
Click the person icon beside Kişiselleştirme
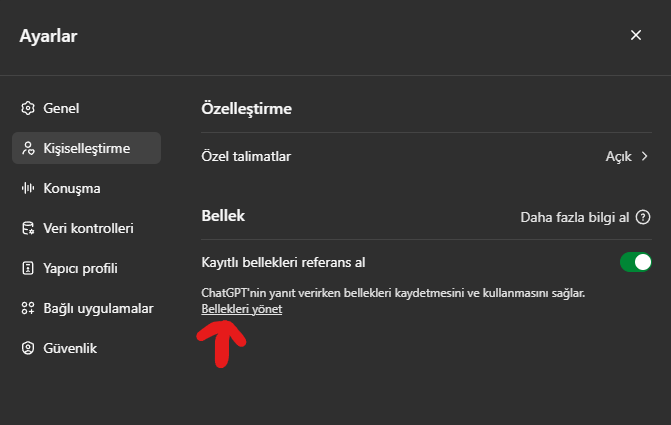[x=28, y=148]
